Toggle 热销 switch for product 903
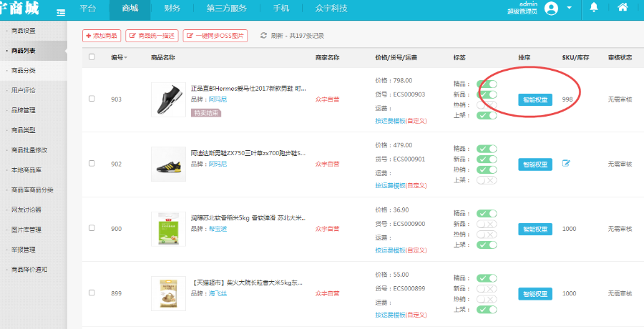The image size is (644, 329). point(487,105)
